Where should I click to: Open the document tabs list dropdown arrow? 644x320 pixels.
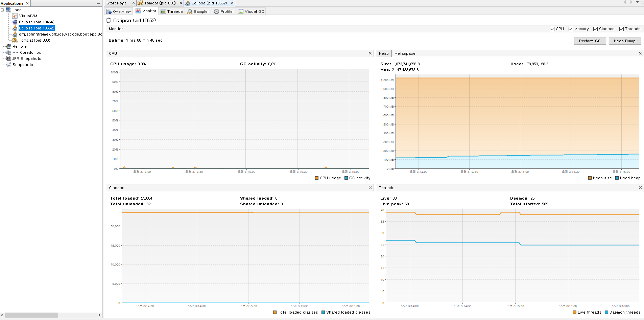(x=637, y=2)
